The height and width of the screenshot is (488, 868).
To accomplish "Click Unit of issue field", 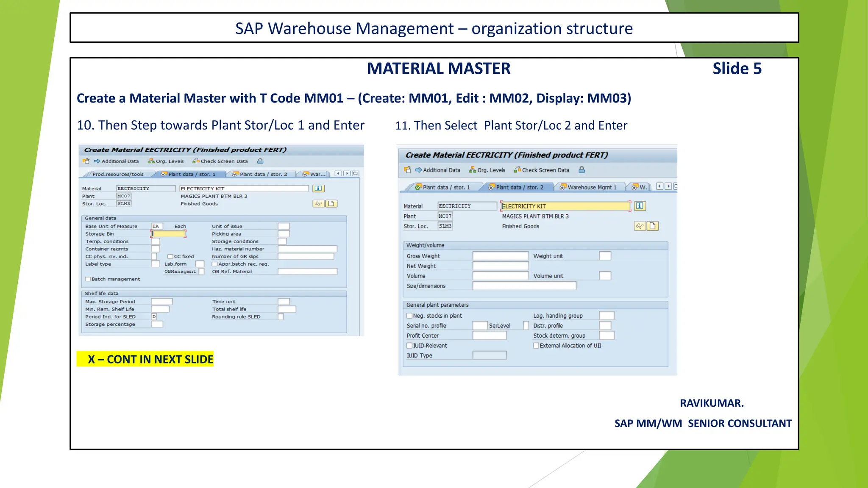I will (284, 226).
